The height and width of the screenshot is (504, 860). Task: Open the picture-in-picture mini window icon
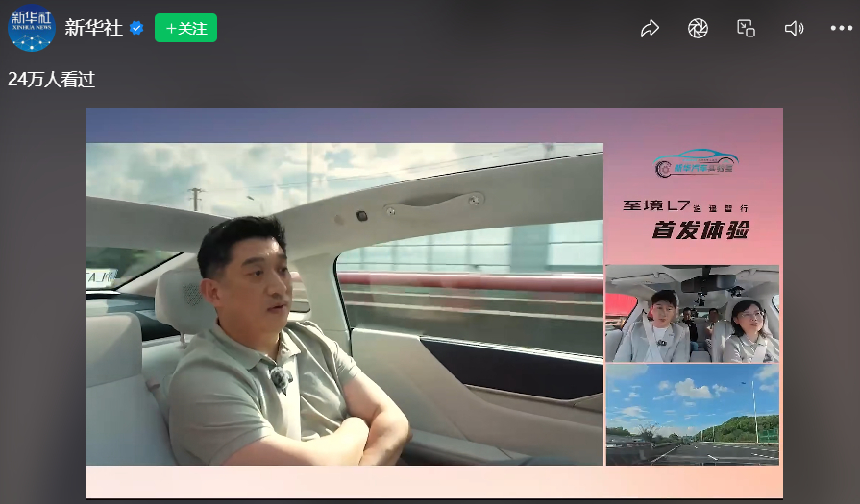(746, 29)
